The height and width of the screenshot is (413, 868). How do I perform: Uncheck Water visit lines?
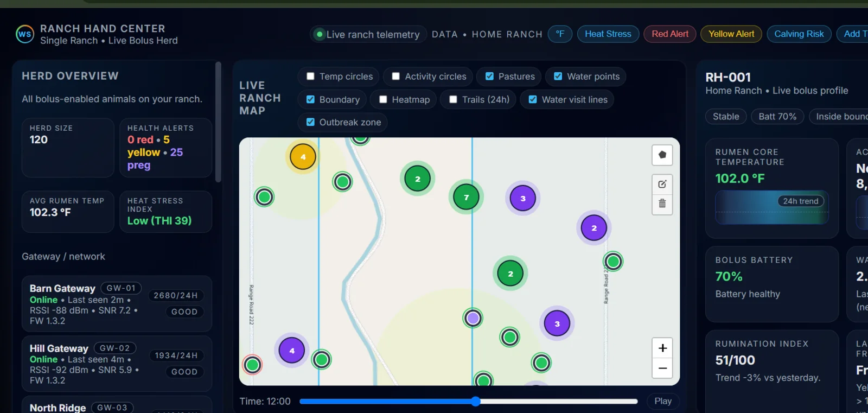533,99
